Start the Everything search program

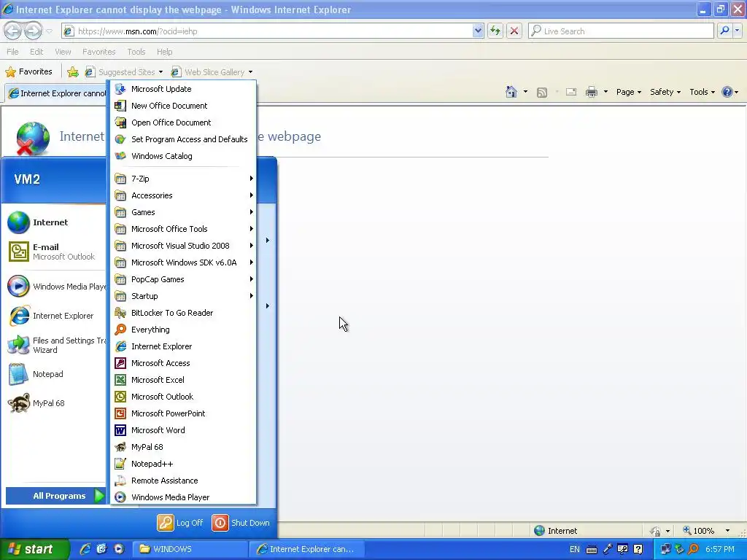[183, 330]
